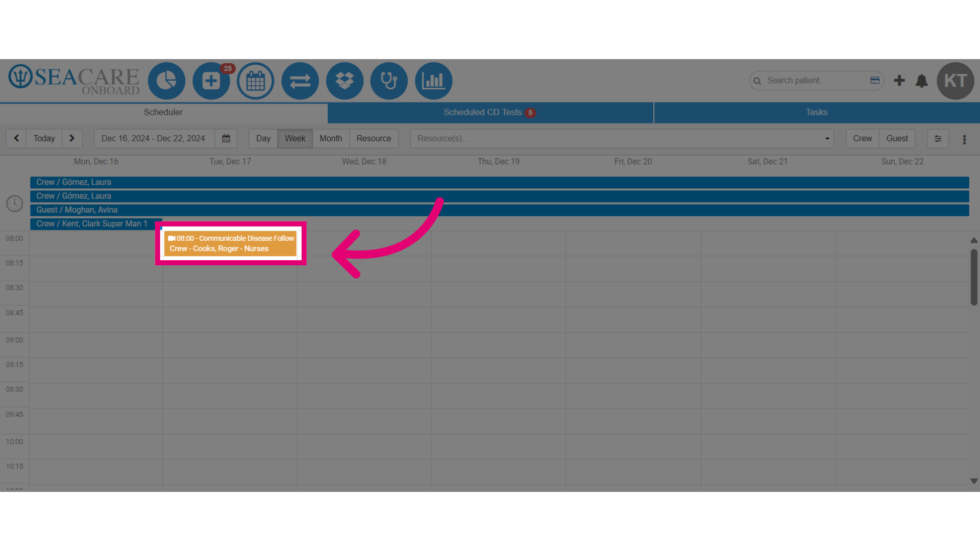The image size is (980, 551).
Task: Click the card icon in patient search
Action: 875,81
